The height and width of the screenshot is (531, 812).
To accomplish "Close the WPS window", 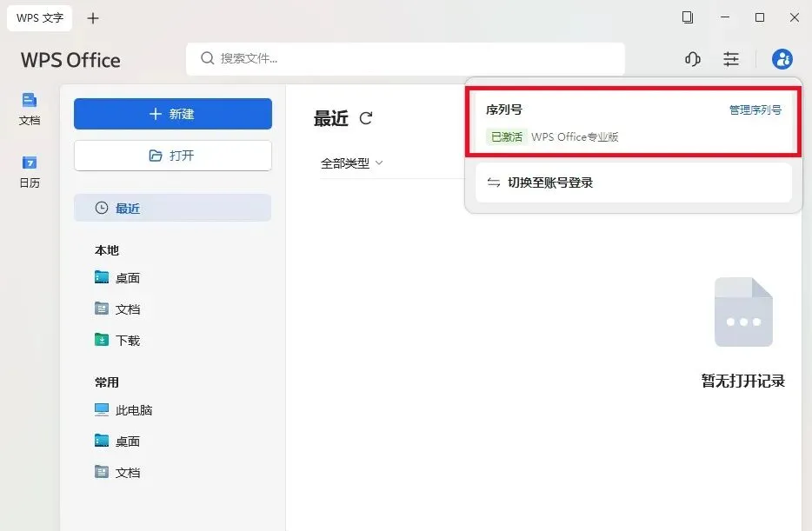I will coord(795,17).
